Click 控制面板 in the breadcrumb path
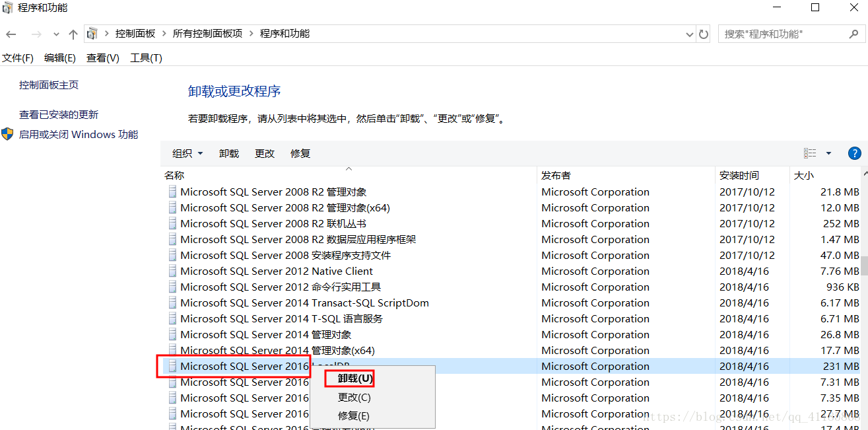Image resolution: width=868 pixels, height=430 pixels. 135,34
